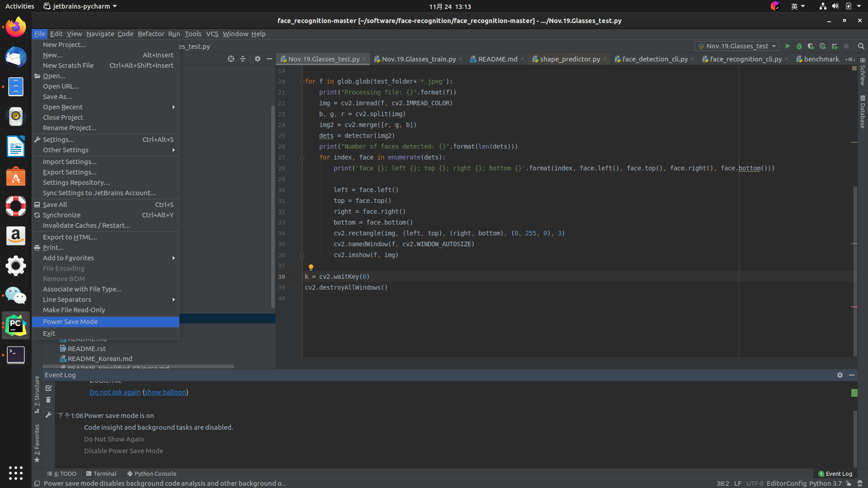This screenshot has width=868, height=488.
Task: Click the green Debug bug icon
Action: click(799, 46)
